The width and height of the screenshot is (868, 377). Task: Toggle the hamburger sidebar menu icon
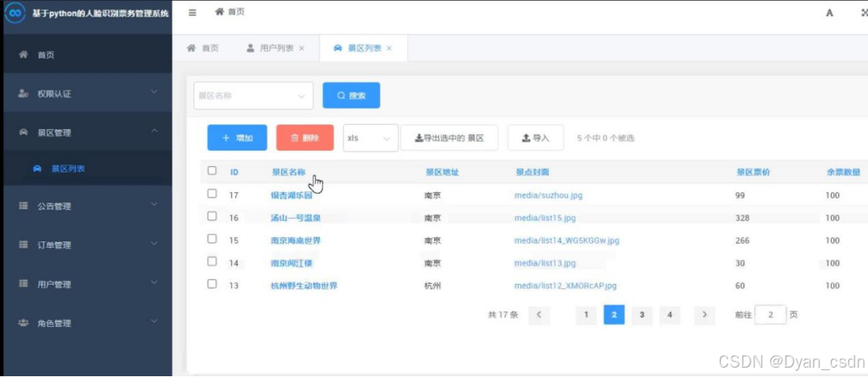193,13
